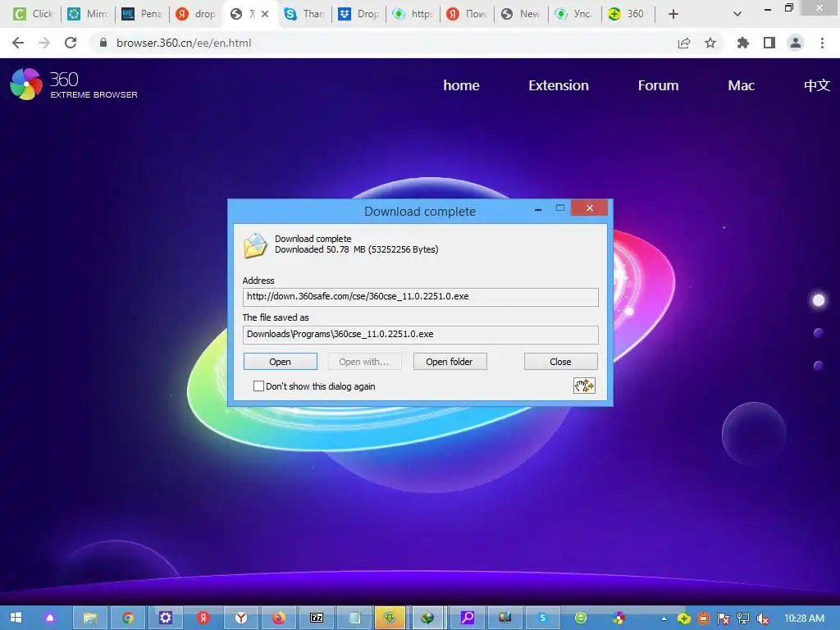The height and width of the screenshot is (630, 840).
Task: Open File Explorer from the taskbar
Action: 90,618
